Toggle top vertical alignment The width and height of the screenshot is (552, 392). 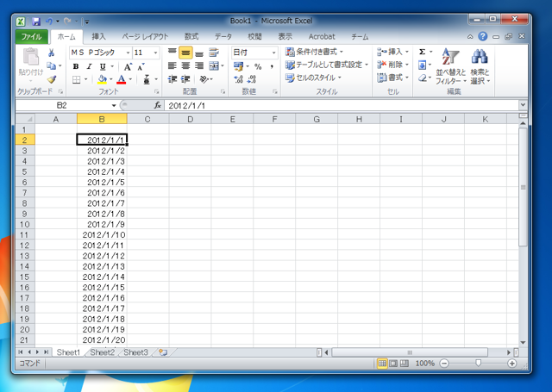tap(172, 53)
